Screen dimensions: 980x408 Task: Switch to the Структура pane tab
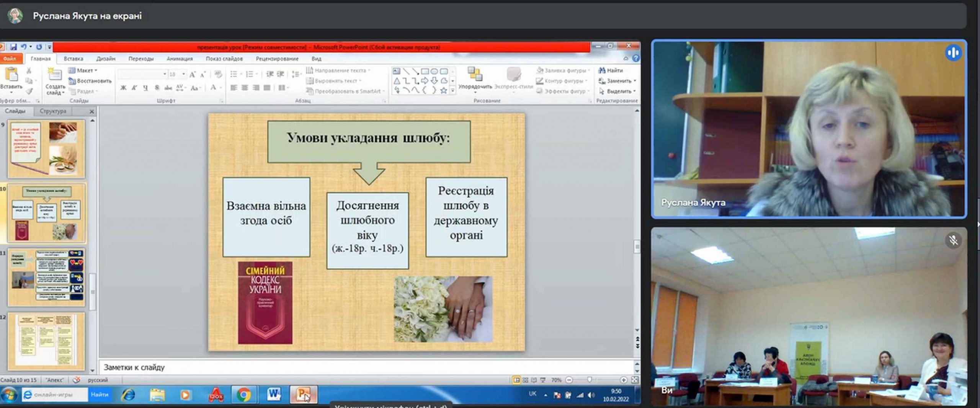[53, 111]
